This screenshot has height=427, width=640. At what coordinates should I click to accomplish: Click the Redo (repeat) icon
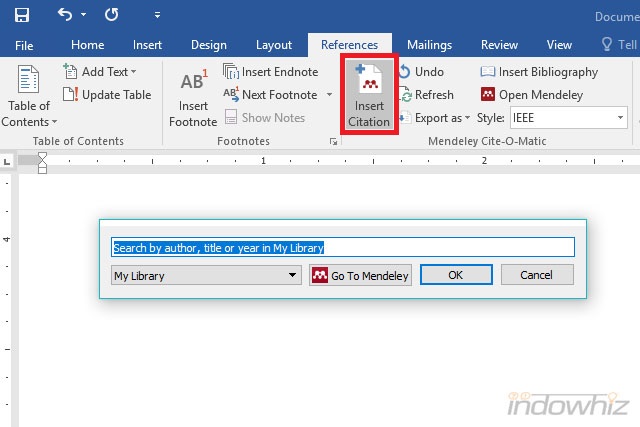pos(111,15)
